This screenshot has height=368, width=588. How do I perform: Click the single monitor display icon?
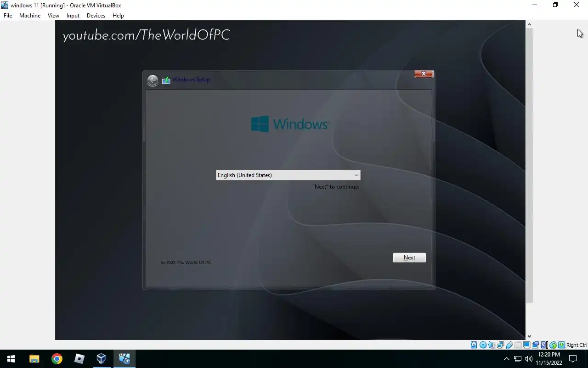pos(527,345)
